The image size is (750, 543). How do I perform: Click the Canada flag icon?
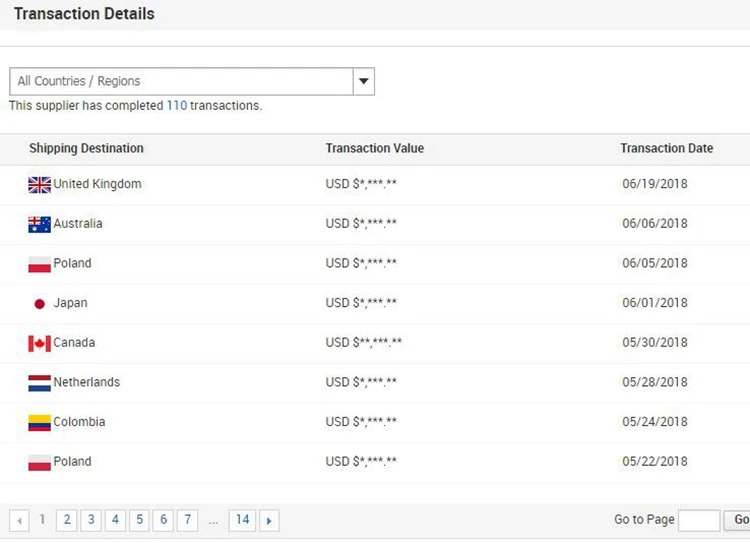tap(39, 343)
